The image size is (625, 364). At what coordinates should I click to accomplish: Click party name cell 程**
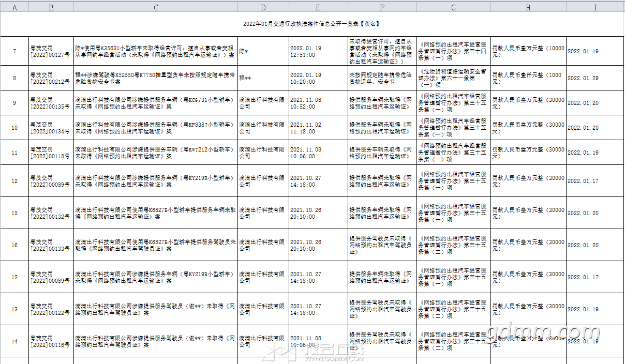point(263,78)
